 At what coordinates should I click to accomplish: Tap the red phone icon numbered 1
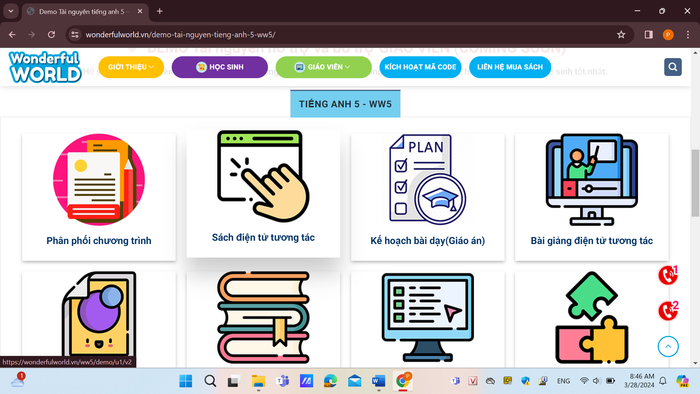click(x=668, y=275)
